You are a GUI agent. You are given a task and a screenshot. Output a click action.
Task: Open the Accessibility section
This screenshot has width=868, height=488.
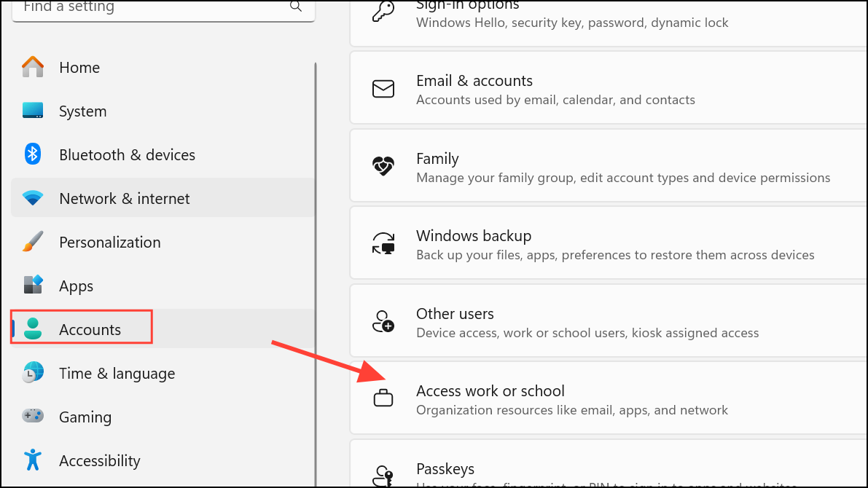point(163,461)
